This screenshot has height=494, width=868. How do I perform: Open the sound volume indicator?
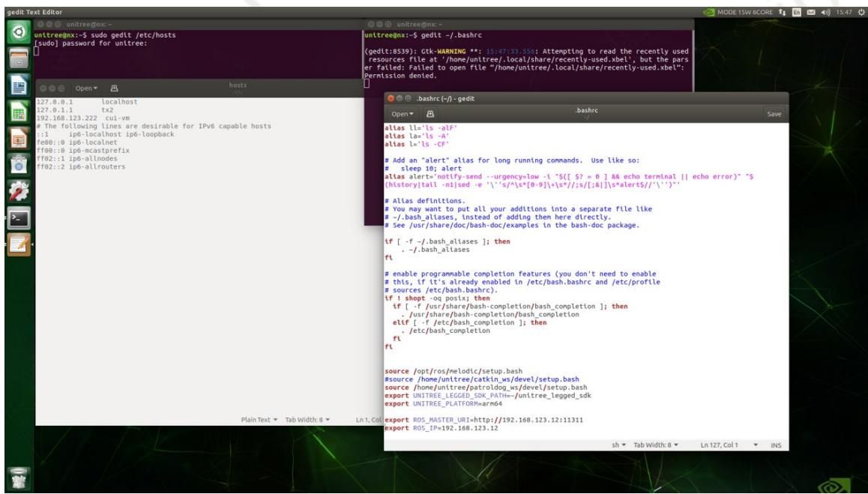[825, 12]
